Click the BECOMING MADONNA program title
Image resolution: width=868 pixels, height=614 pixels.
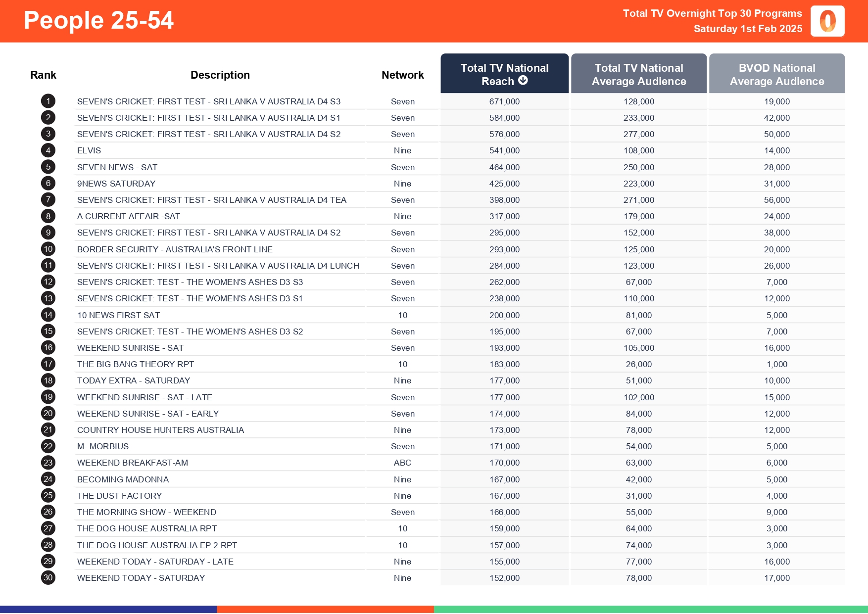point(123,479)
